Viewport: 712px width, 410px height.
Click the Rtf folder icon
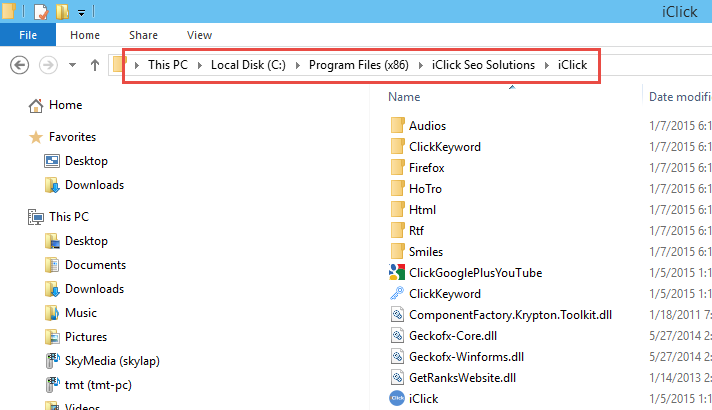pos(397,230)
